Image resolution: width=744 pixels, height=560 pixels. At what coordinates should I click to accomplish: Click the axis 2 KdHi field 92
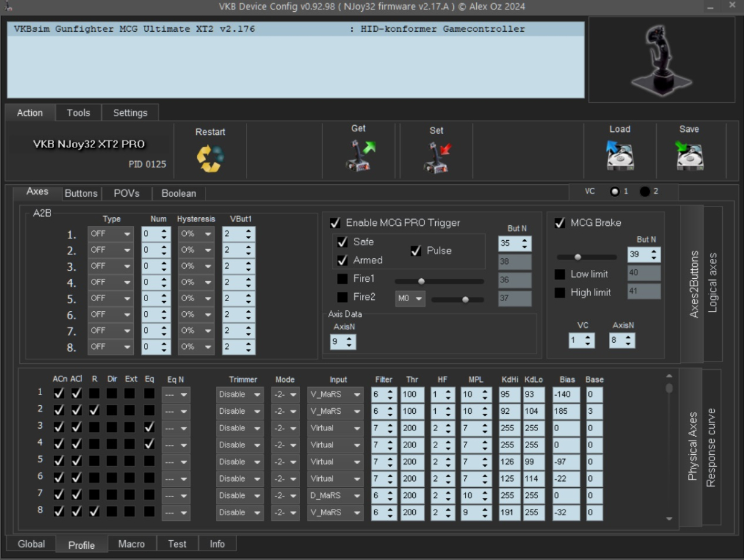click(x=509, y=411)
